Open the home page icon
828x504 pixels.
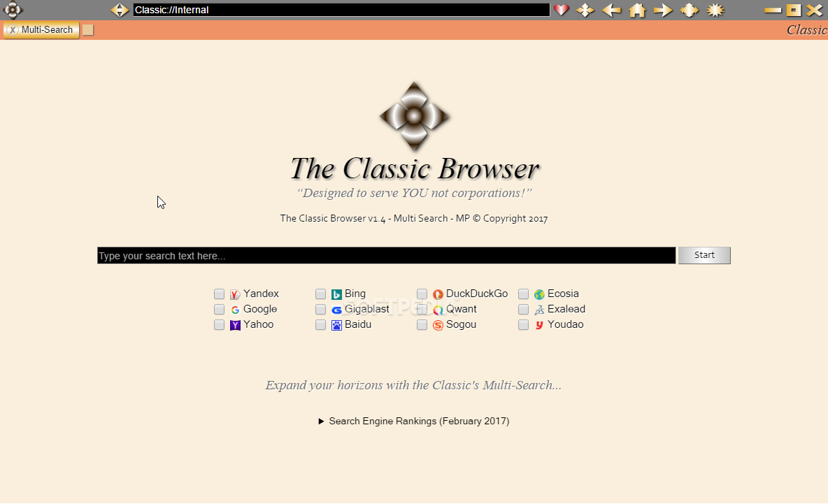coord(637,10)
